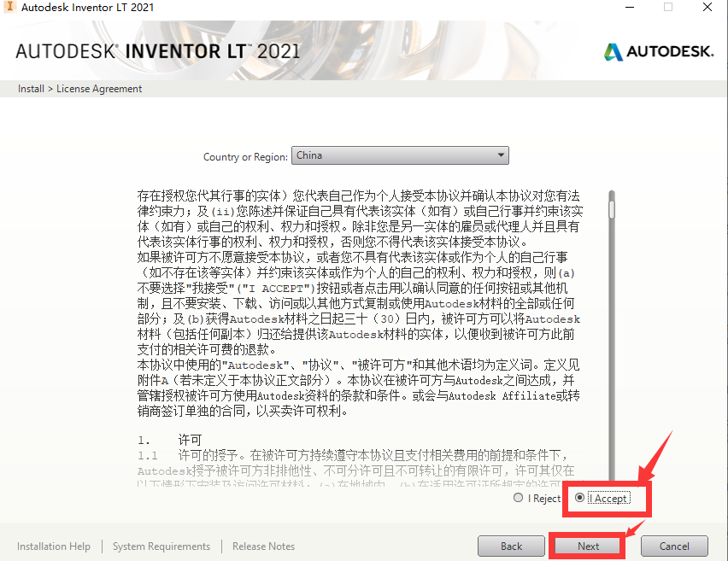Select the I Reject radio button
This screenshot has width=728, height=561.
point(518,498)
